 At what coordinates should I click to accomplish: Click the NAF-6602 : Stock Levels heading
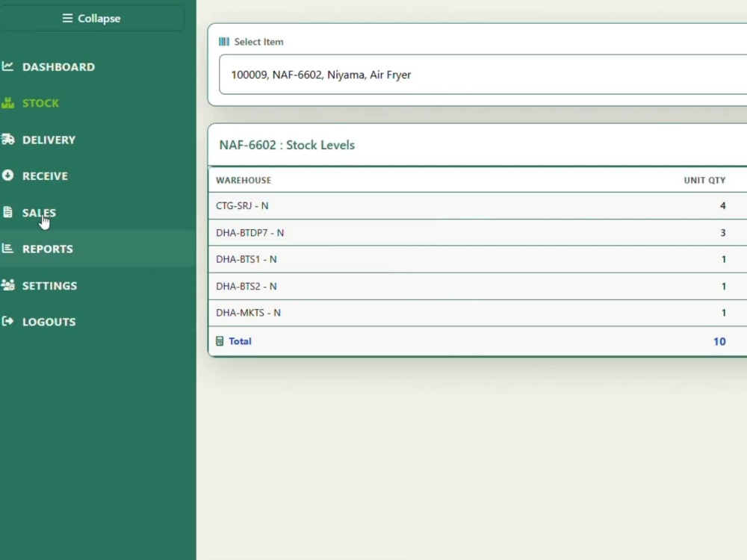click(x=287, y=145)
